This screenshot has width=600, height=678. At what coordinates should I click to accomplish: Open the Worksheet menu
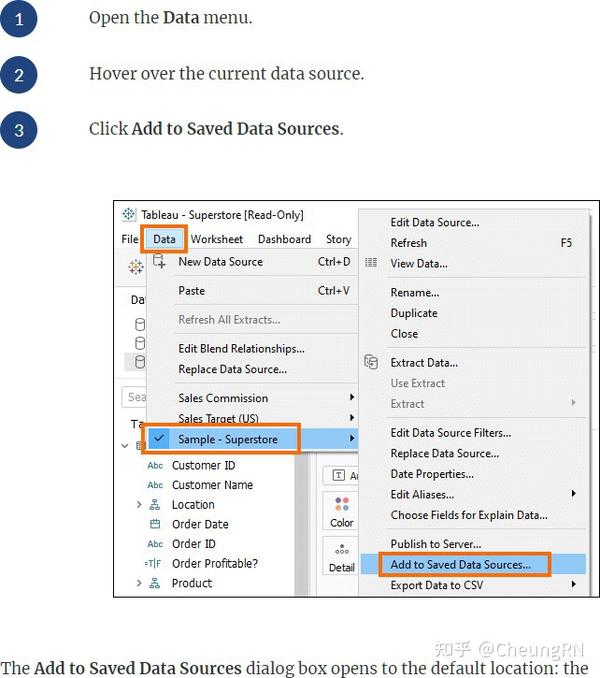point(217,239)
